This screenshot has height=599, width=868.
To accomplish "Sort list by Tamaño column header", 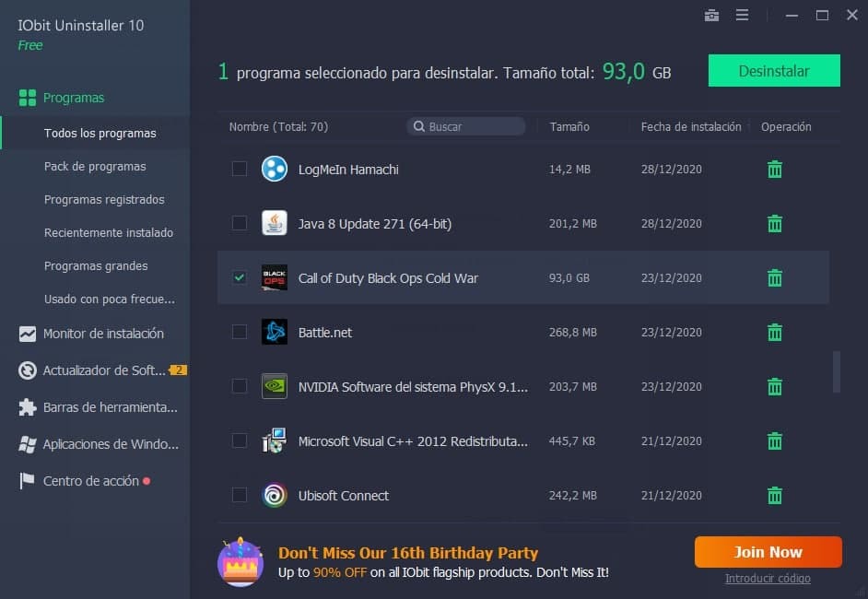I will [x=569, y=127].
